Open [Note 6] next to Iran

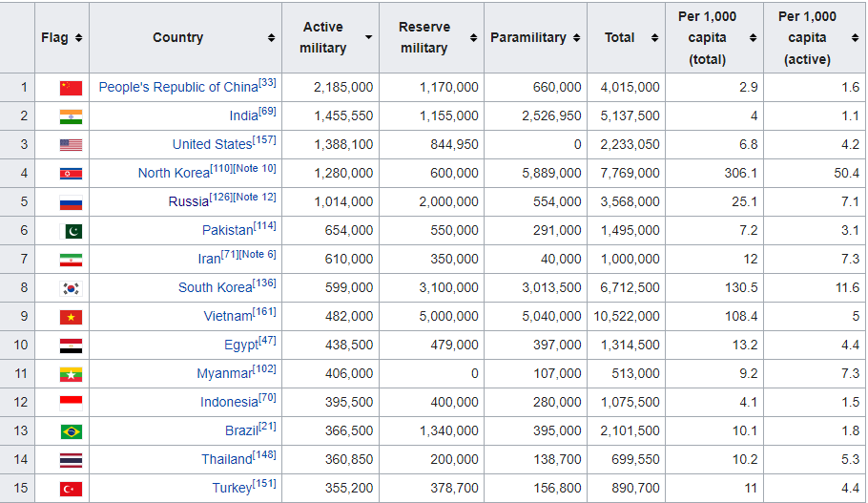pyautogui.click(x=258, y=254)
